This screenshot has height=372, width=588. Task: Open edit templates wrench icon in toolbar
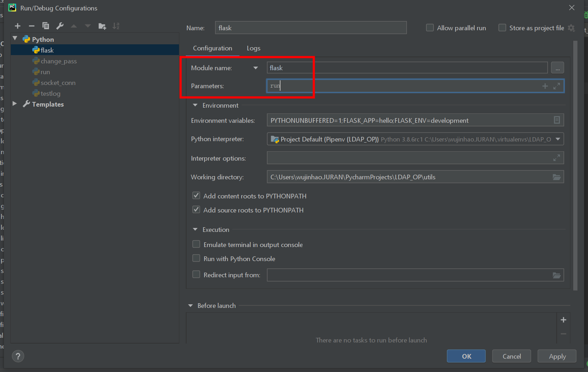(x=60, y=26)
